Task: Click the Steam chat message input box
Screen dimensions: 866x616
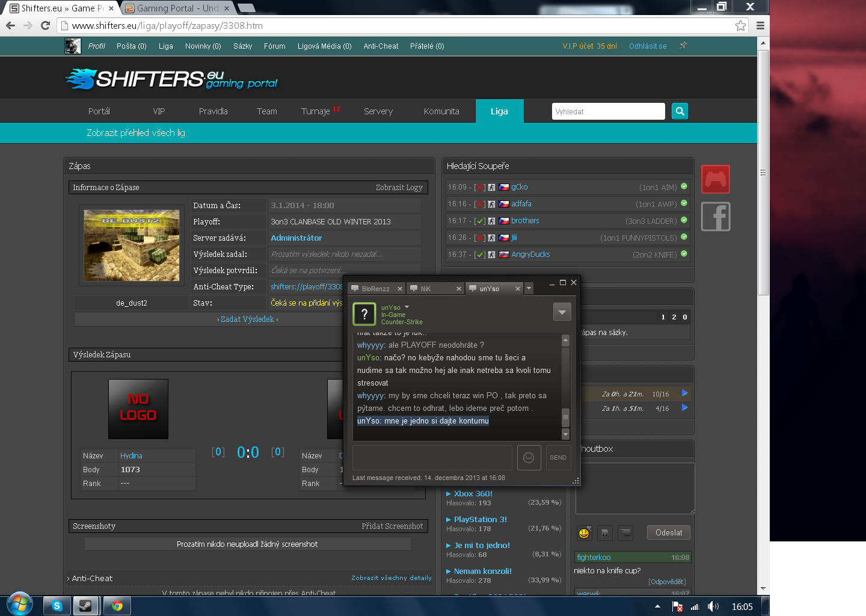Action: [432, 458]
